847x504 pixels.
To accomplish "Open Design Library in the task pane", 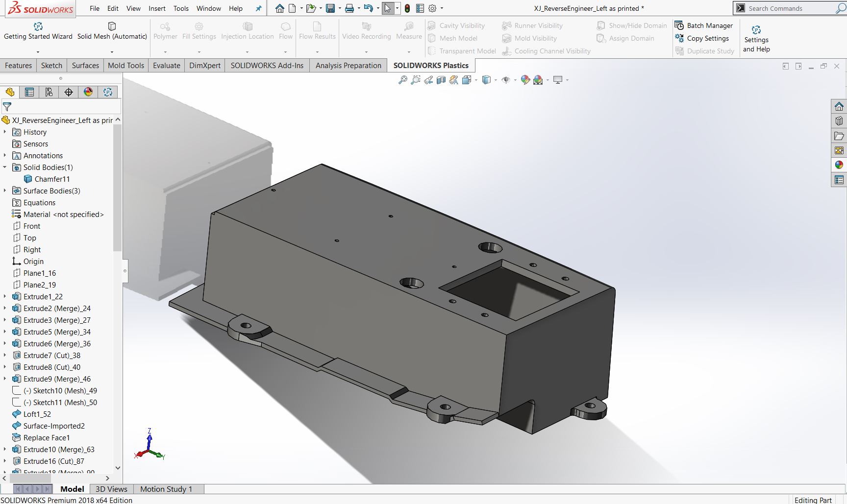I will click(839, 121).
